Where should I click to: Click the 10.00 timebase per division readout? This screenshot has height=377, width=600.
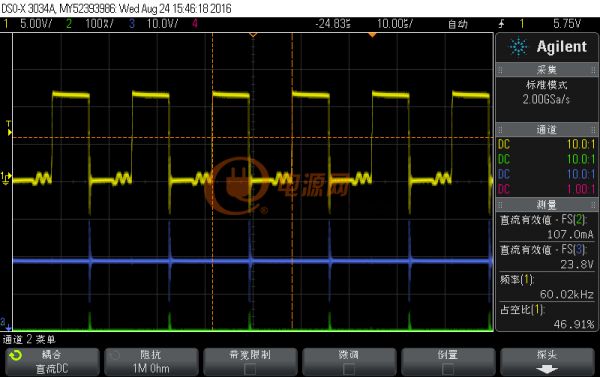click(395, 24)
